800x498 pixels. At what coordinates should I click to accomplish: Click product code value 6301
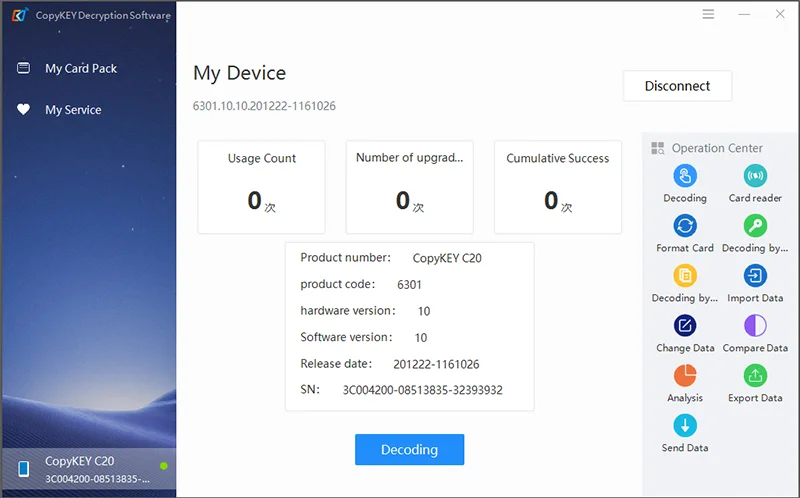[409, 285]
